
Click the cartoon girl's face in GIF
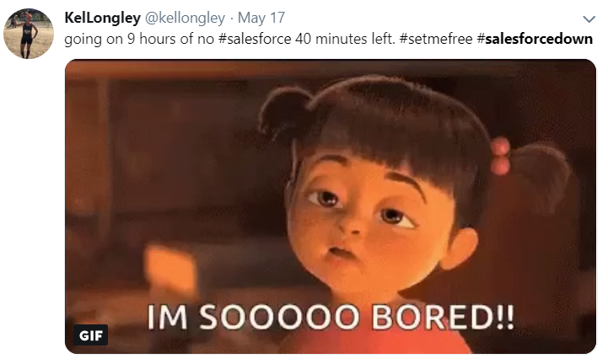pyautogui.click(x=364, y=221)
